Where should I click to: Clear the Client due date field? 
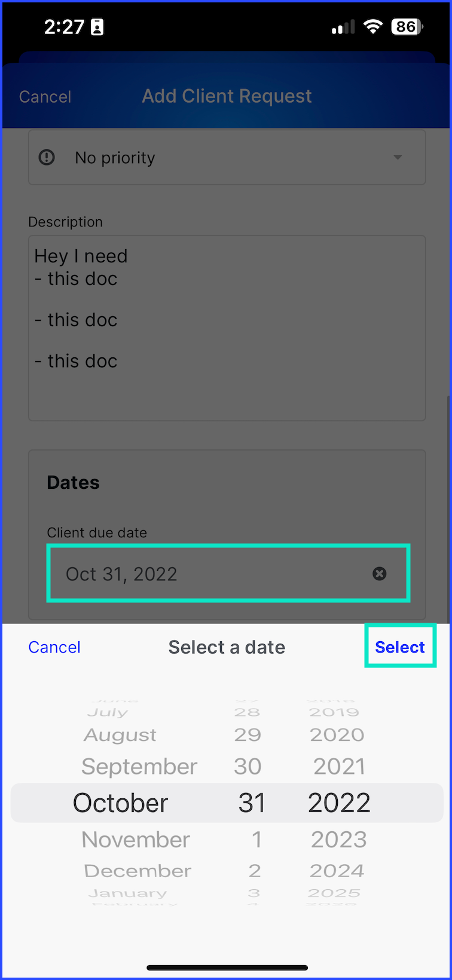[379, 574]
